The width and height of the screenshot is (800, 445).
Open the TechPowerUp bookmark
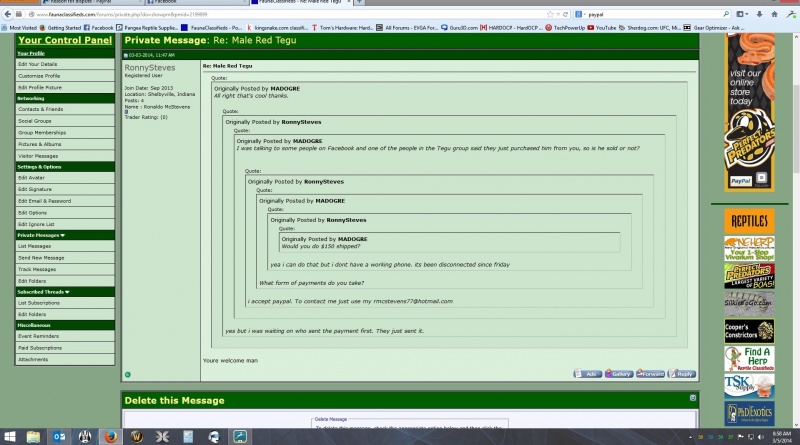(565, 28)
